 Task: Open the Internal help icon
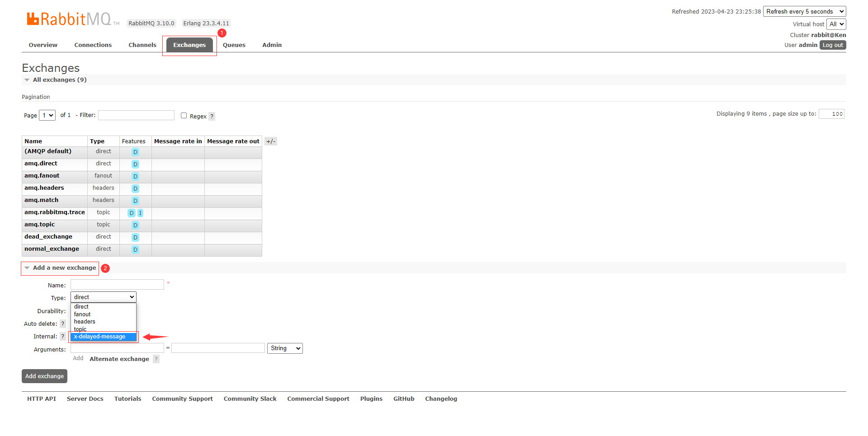click(63, 336)
